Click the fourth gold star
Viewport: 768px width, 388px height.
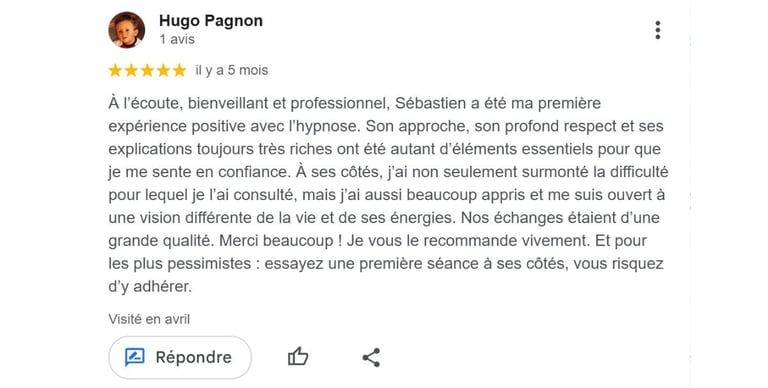point(164,71)
